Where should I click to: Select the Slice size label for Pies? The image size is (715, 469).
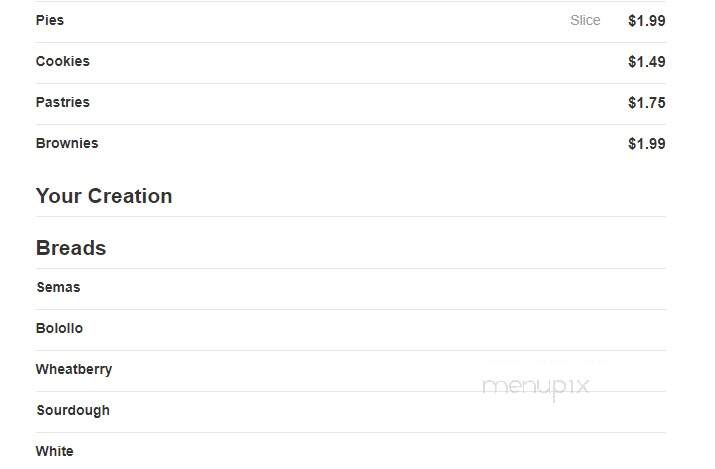pos(585,20)
